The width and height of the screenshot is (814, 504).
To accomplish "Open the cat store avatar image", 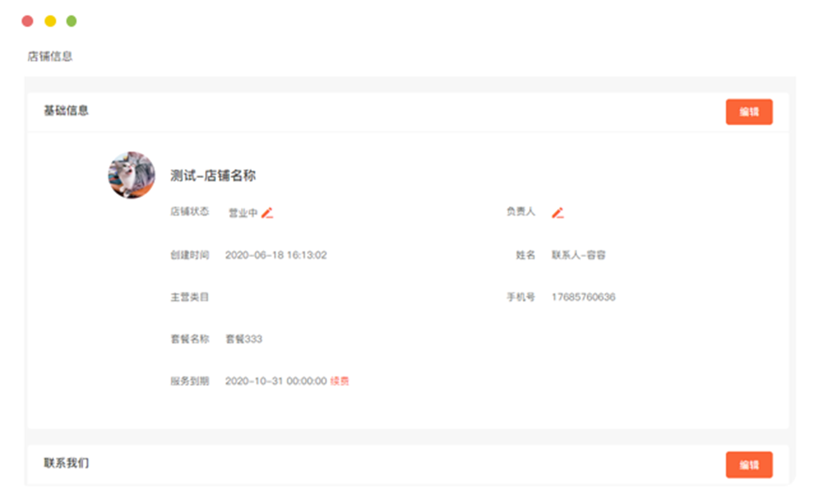I will [x=131, y=175].
